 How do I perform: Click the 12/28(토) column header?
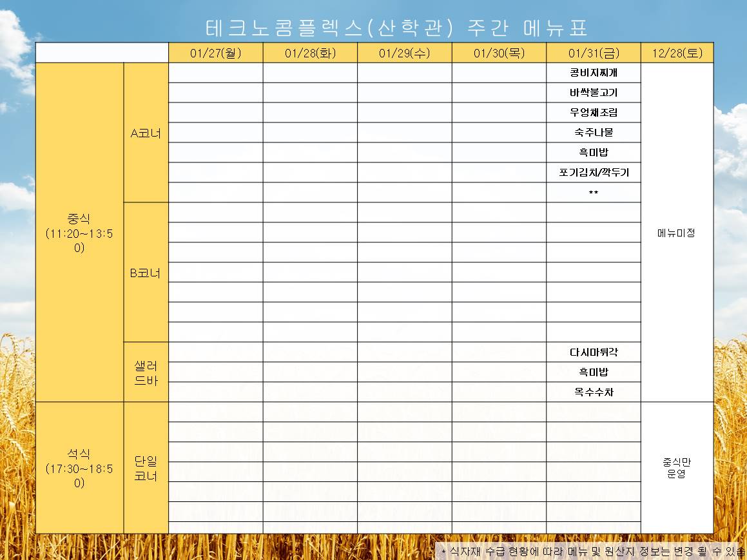tap(677, 53)
